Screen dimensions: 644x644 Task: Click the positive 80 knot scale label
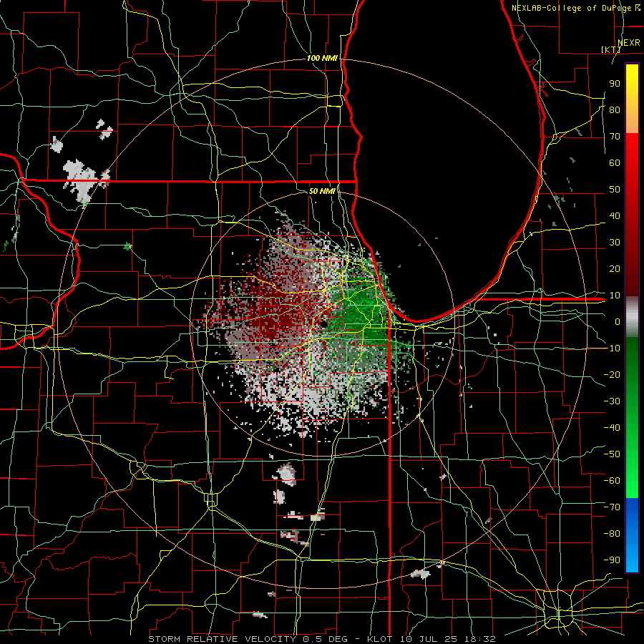pyautogui.click(x=615, y=109)
